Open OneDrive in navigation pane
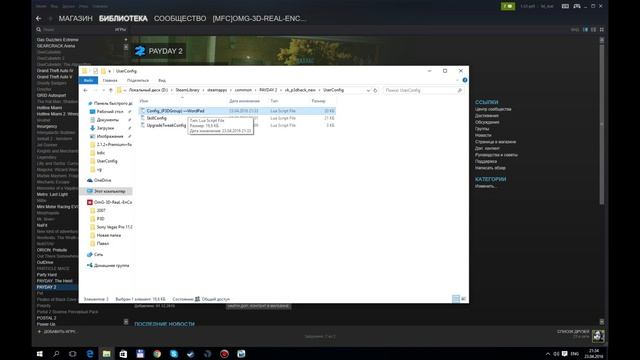This screenshot has width=640, height=360. tap(102, 180)
